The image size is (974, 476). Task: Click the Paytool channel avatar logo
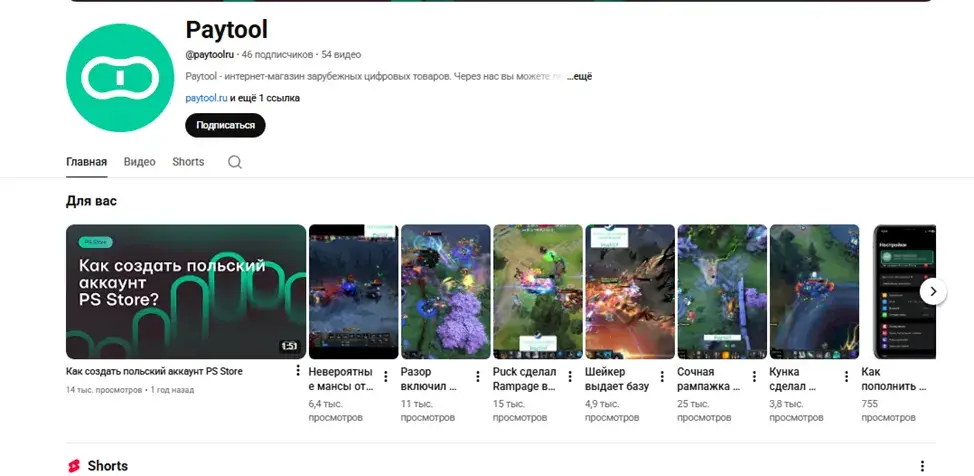click(120, 78)
